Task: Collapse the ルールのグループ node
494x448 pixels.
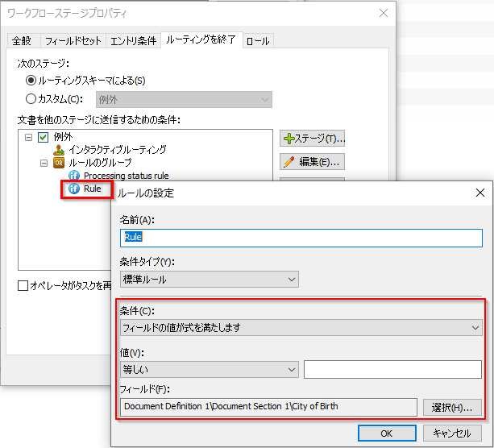Action: click(44, 163)
